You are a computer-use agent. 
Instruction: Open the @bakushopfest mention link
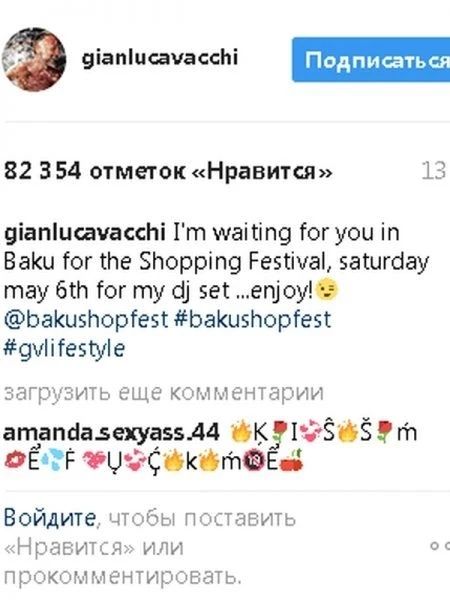[x=86, y=319]
